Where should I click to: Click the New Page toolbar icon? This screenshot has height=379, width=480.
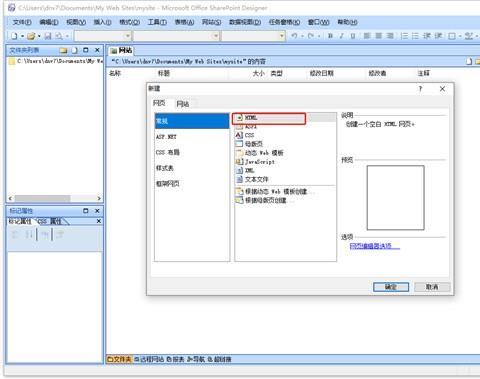click(14, 36)
